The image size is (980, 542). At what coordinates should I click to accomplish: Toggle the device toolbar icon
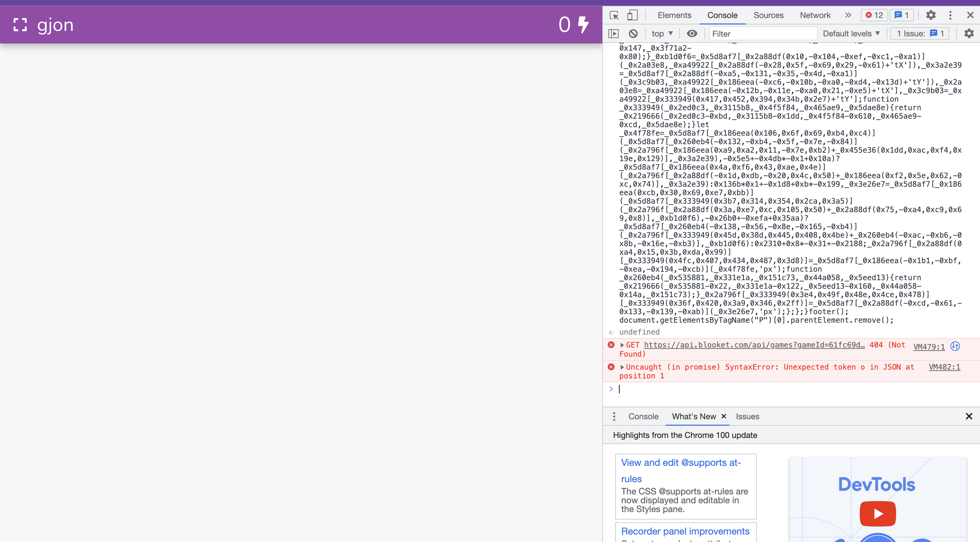632,15
